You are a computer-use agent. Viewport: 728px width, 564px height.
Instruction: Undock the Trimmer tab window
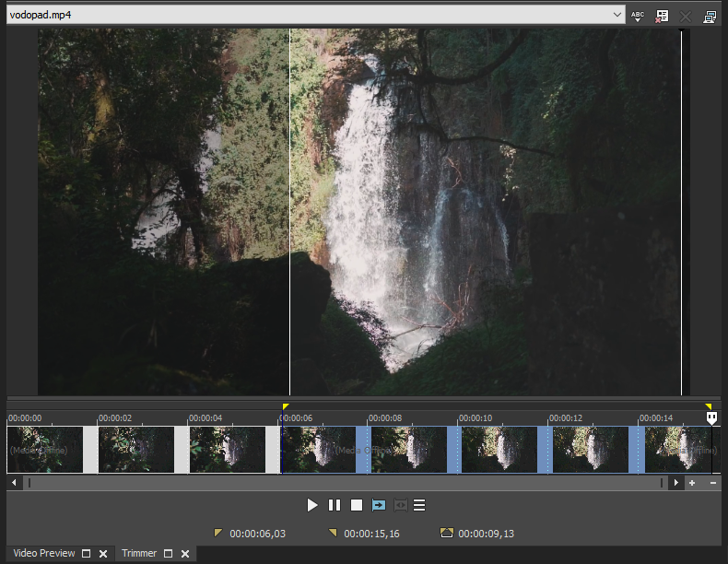(x=168, y=554)
